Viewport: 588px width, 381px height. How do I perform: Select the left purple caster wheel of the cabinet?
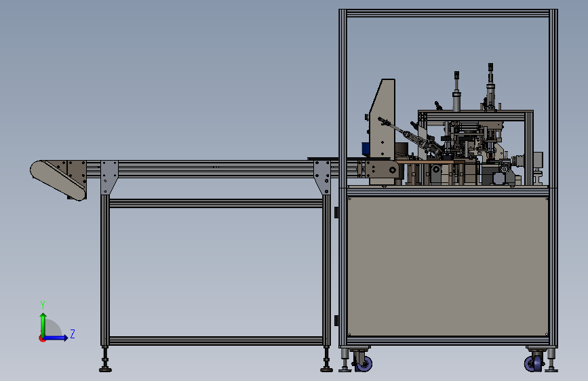click(x=363, y=363)
